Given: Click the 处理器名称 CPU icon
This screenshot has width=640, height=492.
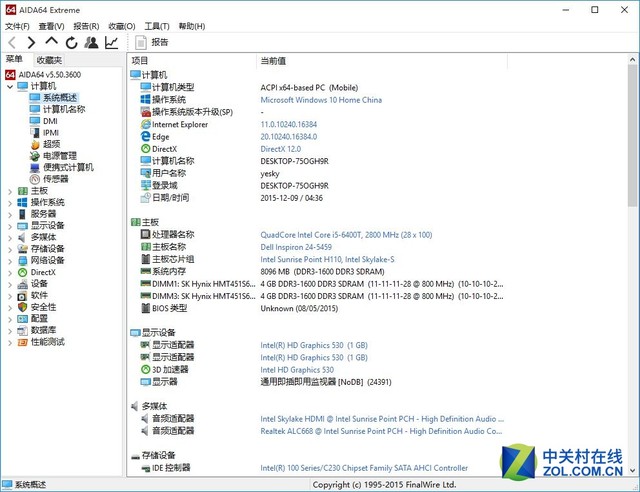Looking at the screenshot, I should tap(145, 234).
